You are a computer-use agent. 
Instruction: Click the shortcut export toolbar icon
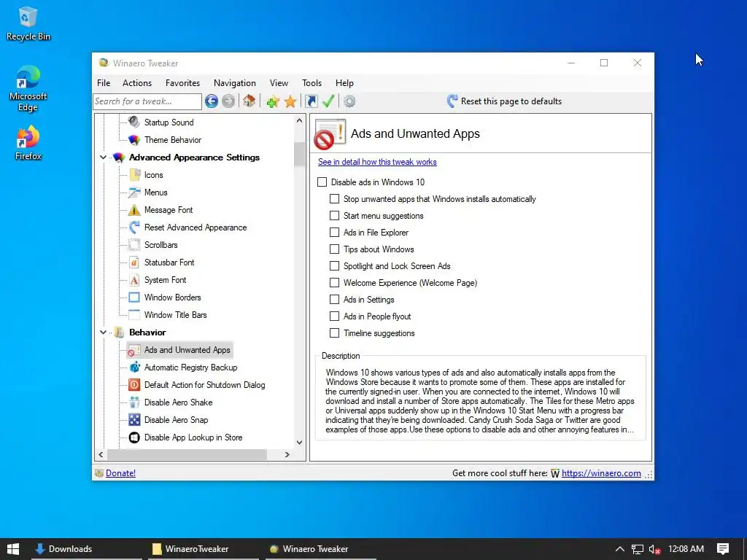tap(311, 101)
